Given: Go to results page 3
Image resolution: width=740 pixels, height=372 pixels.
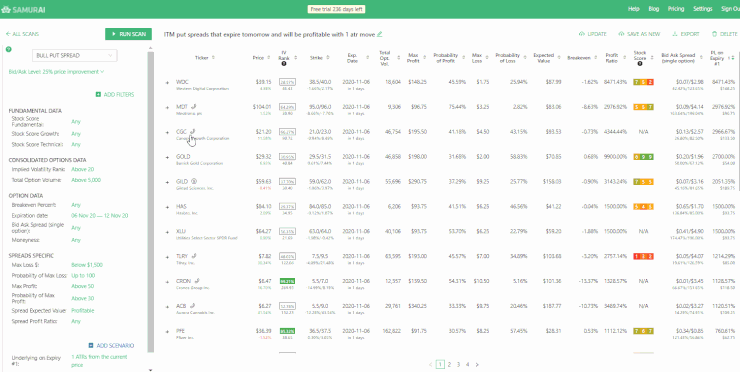Looking at the screenshot, I should coord(458,364).
